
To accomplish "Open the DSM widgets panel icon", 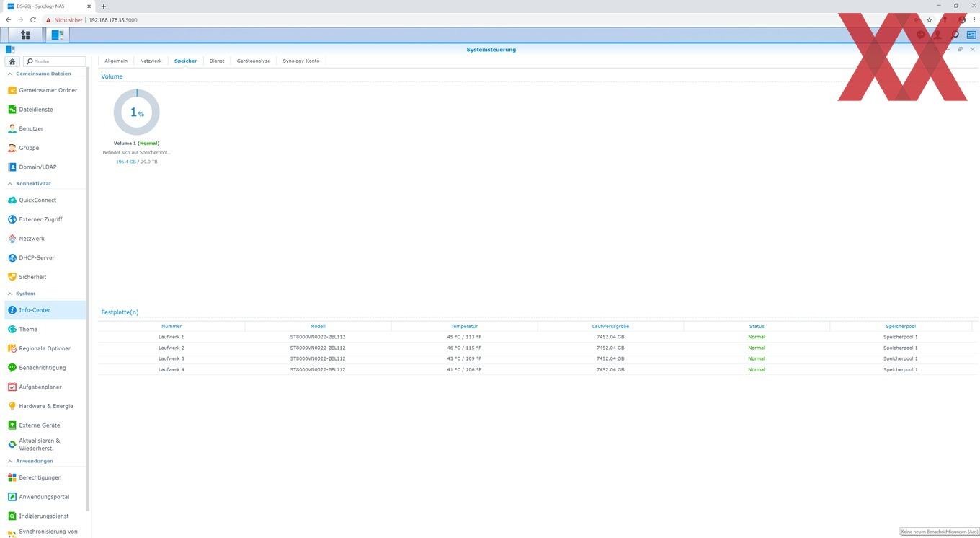I will (971, 35).
